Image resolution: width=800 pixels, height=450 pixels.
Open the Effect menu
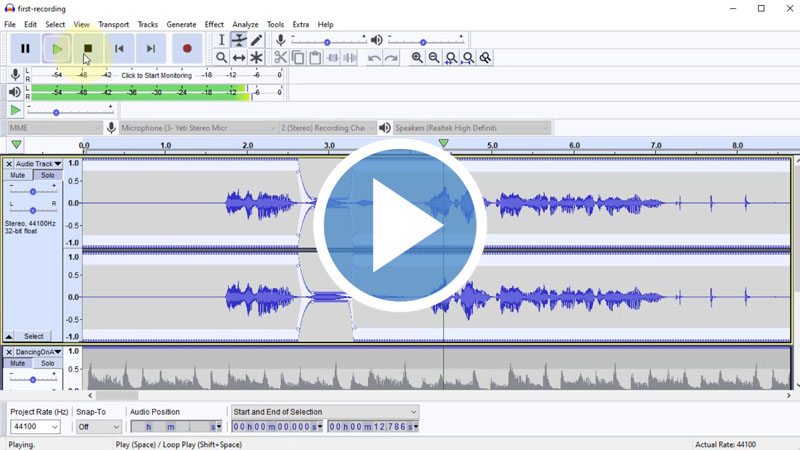214,24
